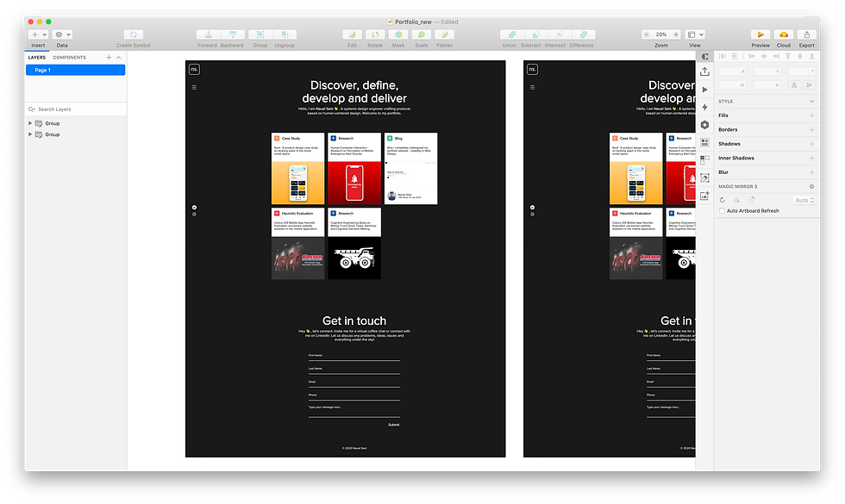Click the Forward arrange icon
Viewport: 845px width, 504px height.
pyautogui.click(x=208, y=34)
